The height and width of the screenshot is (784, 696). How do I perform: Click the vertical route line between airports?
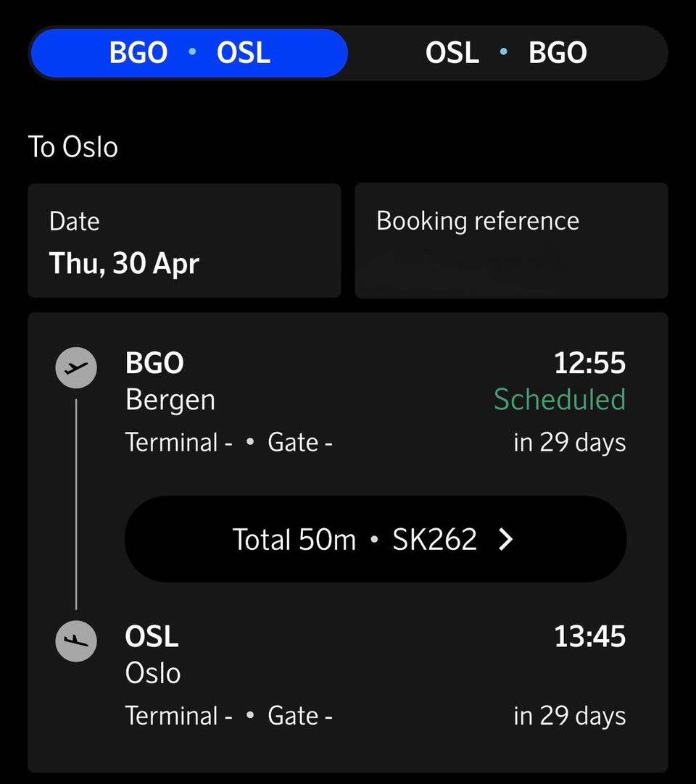coord(76,504)
